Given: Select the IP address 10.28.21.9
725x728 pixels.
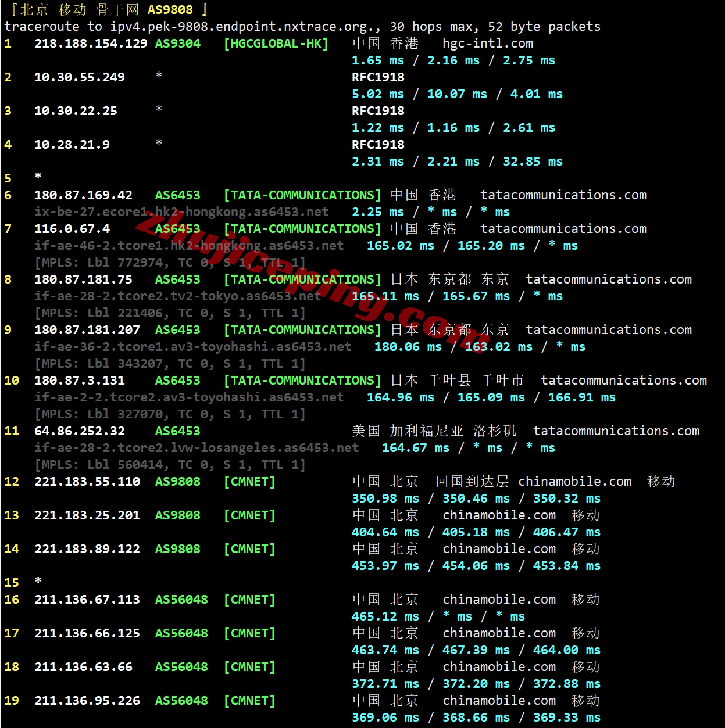Looking at the screenshot, I should [x=72, y=145].
